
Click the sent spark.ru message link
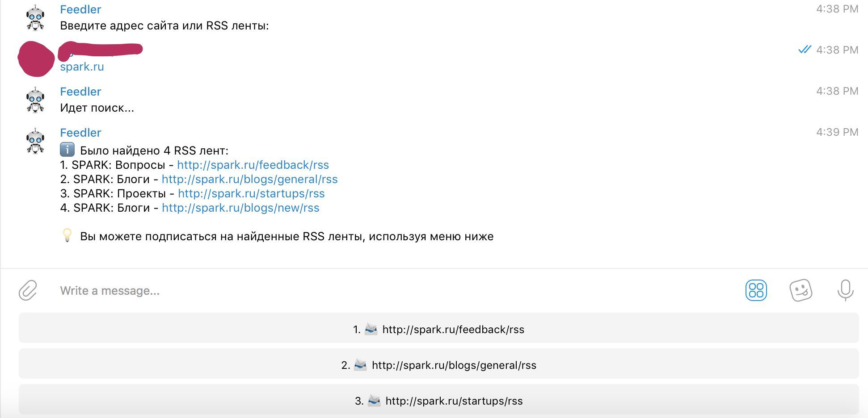pyautogui.click(x=82, y=67)
